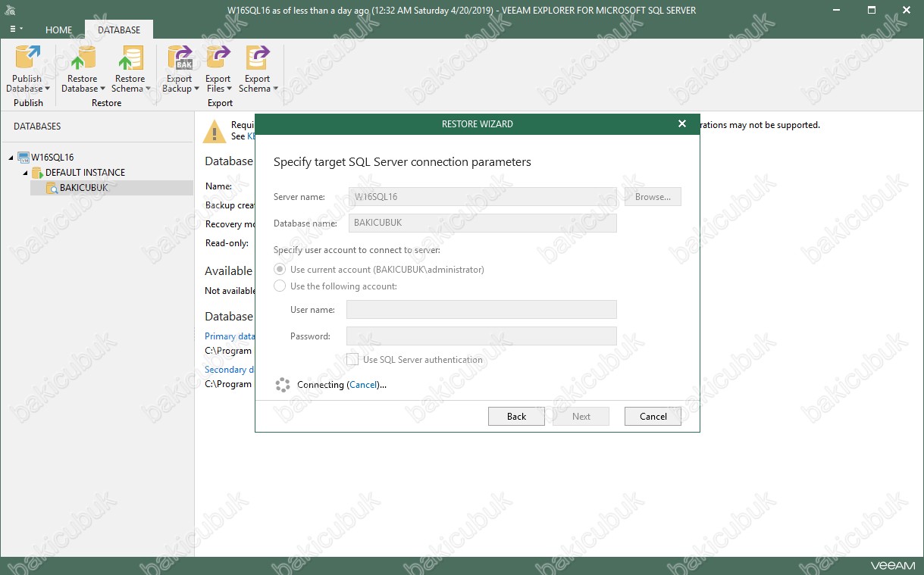Maximize the Veeam Explorer window
924x575 pixels.
[872, 10]
